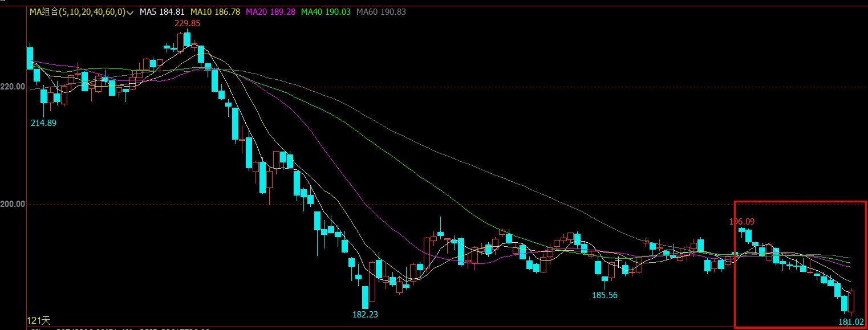Select the 185.56 low price marker

[605, 295]
